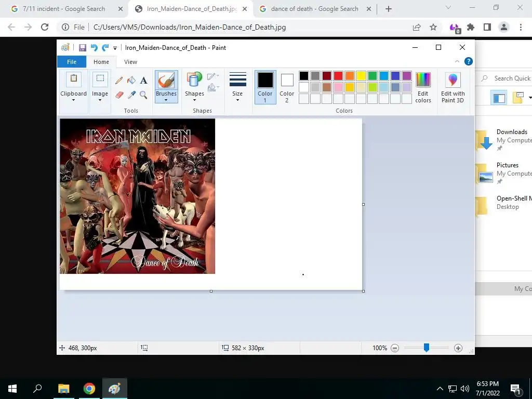Click the Size line thickness icon

237,79
